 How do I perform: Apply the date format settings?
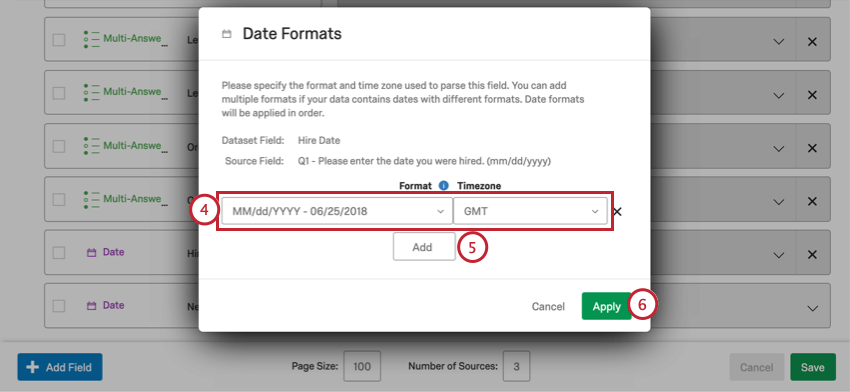(x=606, y=306)
